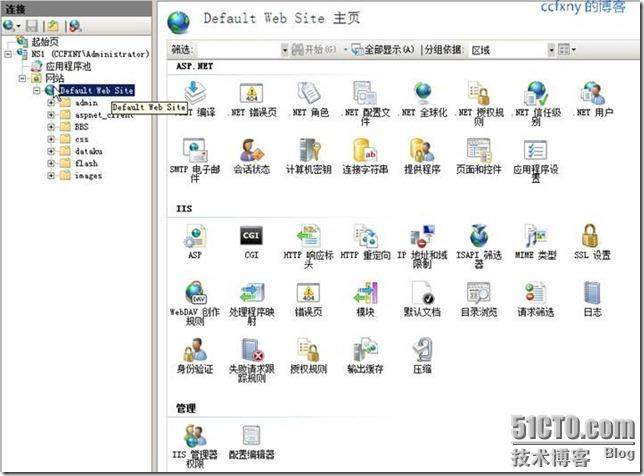The width and height of the screenshot is (644, 476).
Task: Open 默认文档 feature
Action: pyautogui.click(x=423, y=299)
